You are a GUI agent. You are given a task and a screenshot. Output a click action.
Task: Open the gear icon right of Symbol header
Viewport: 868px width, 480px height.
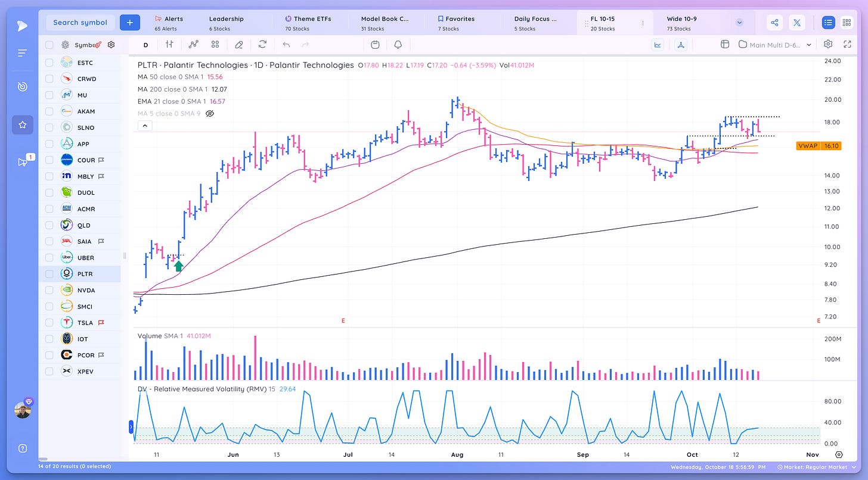point(111,45)
